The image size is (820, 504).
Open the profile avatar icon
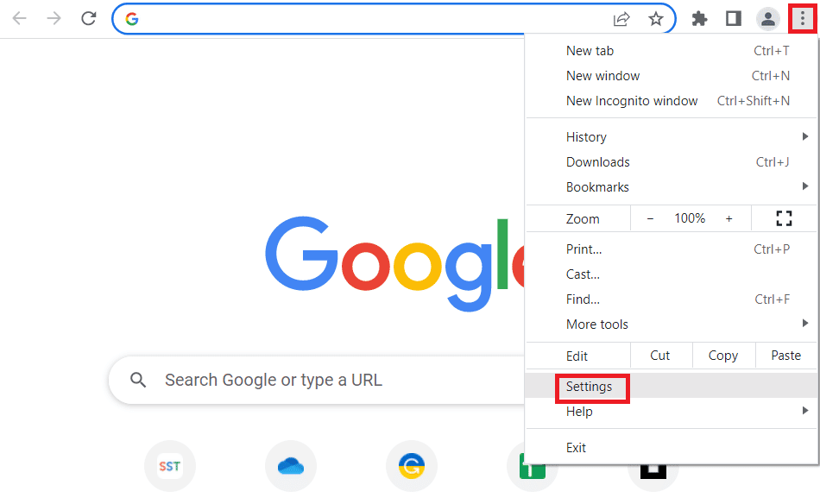click(767, 18)
